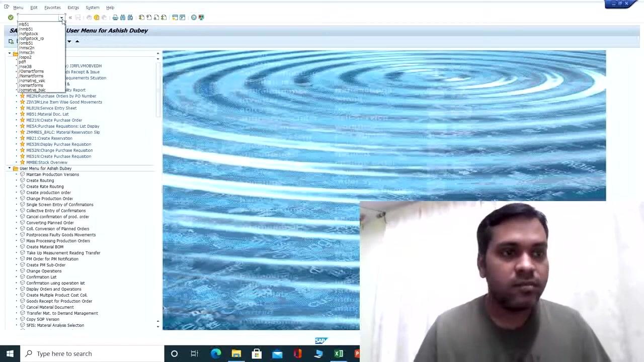This screenshot has width=644, height=362.
Task: Select ME21N:Create Purchase Order favorite
Action: (54, 120)
